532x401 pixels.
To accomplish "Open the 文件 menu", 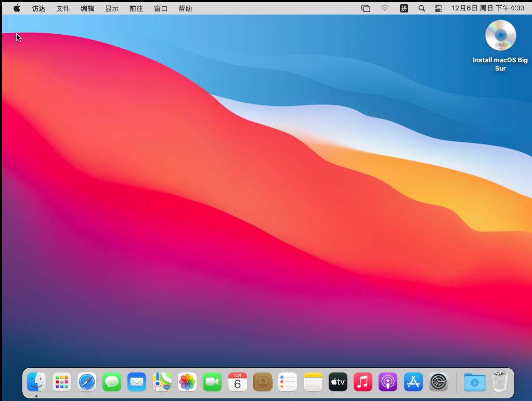I will click(x=63, y=8).
